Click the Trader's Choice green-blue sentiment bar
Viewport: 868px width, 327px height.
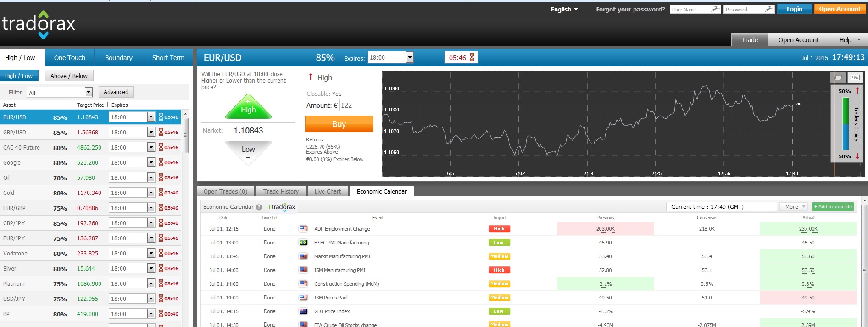click(846, 124)
